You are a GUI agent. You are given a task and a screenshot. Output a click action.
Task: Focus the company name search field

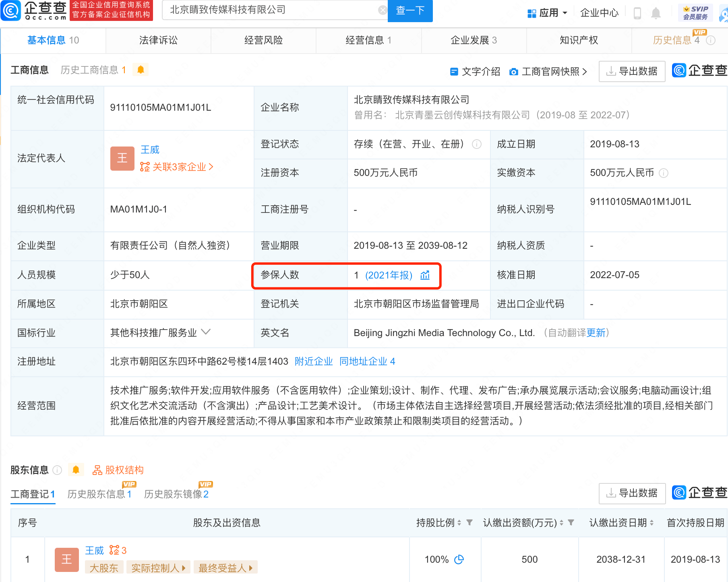pos(274,10)
